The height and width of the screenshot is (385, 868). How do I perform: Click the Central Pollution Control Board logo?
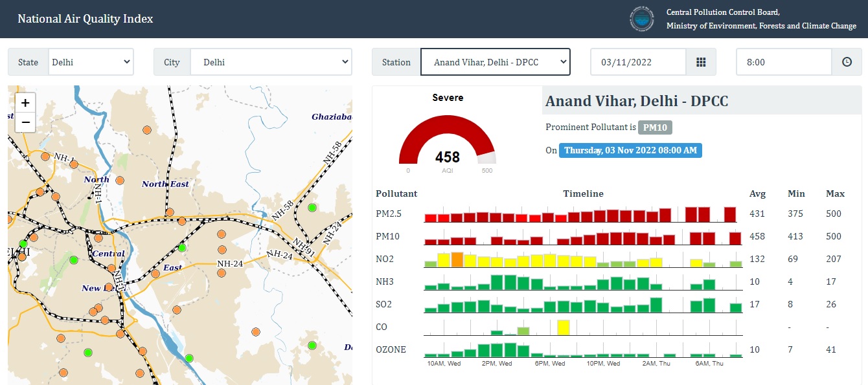[641, 19]
